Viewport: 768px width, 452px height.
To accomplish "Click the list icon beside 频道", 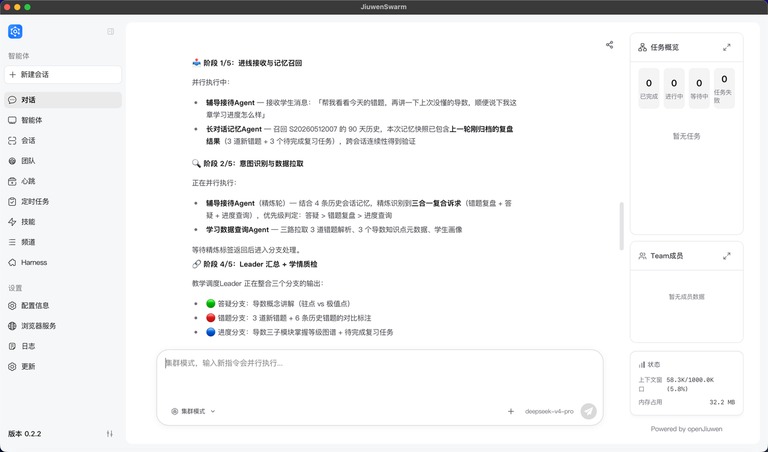I will [x=12, y=242].
